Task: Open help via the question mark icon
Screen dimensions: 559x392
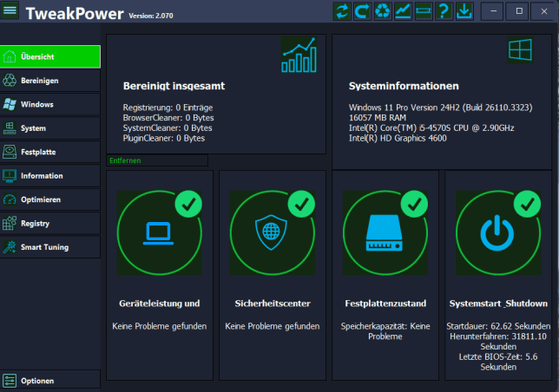Action: point(444,11)
